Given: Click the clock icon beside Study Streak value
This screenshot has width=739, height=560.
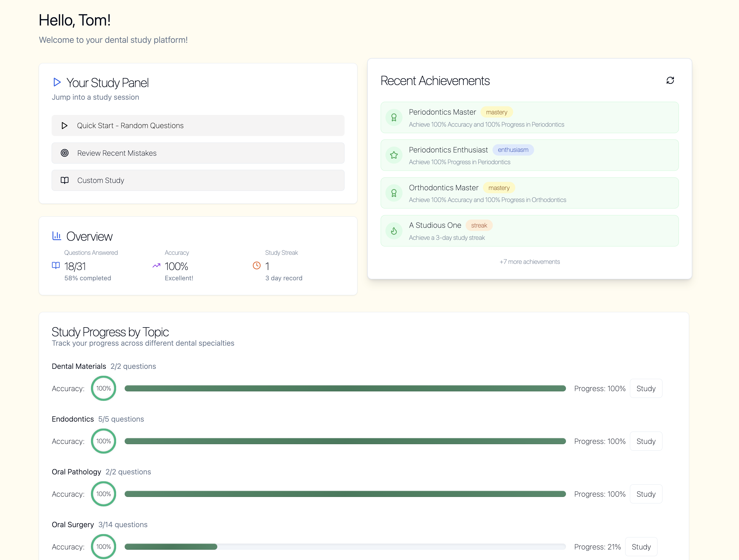Looking at the screenshot, I should coord(257,265).
